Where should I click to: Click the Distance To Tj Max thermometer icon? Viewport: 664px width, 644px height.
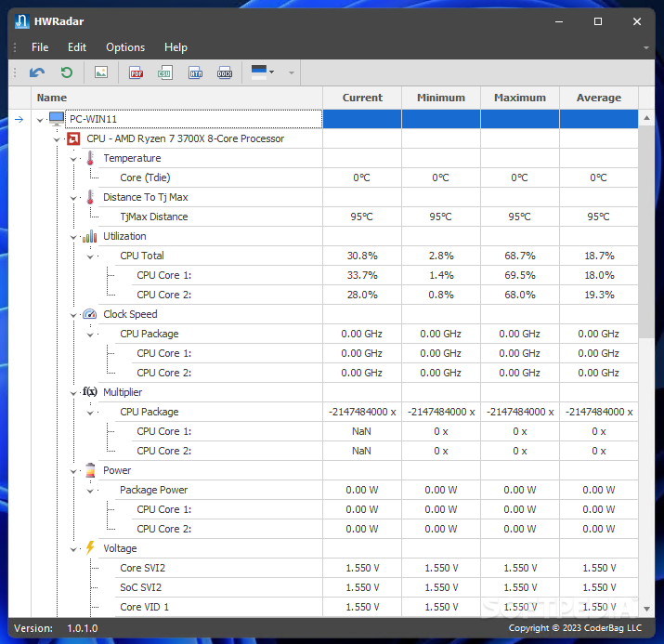coord(90,197)
